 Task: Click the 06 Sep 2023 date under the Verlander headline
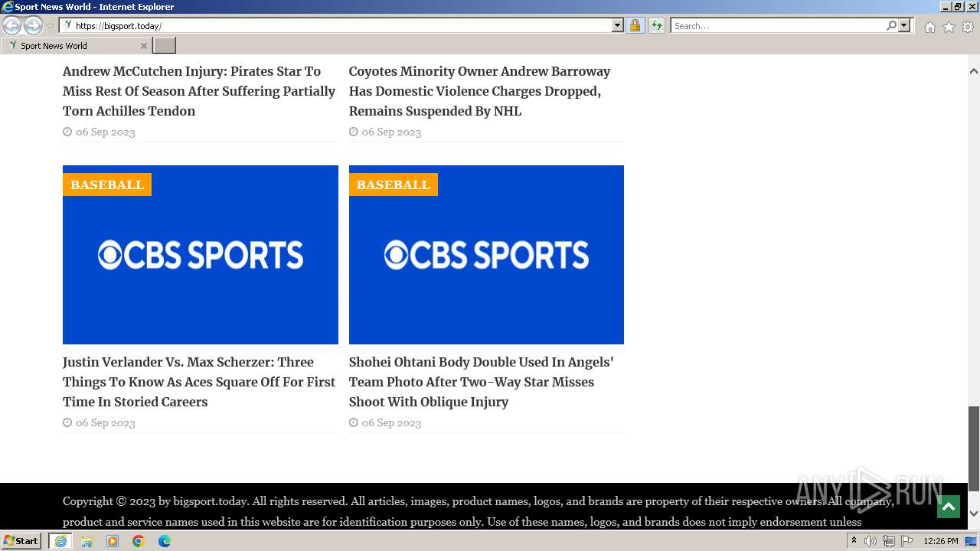[x=105, y=422]
